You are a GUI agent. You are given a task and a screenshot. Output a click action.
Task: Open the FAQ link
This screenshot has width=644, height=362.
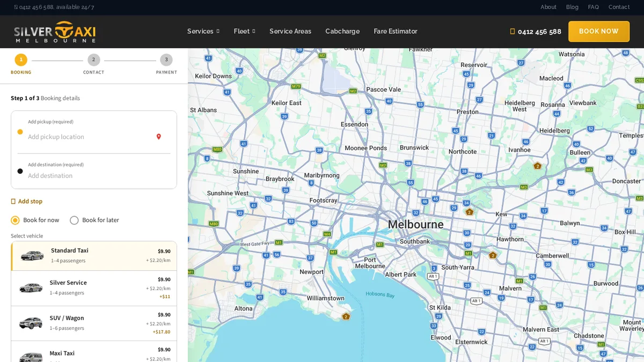point(593,7)
